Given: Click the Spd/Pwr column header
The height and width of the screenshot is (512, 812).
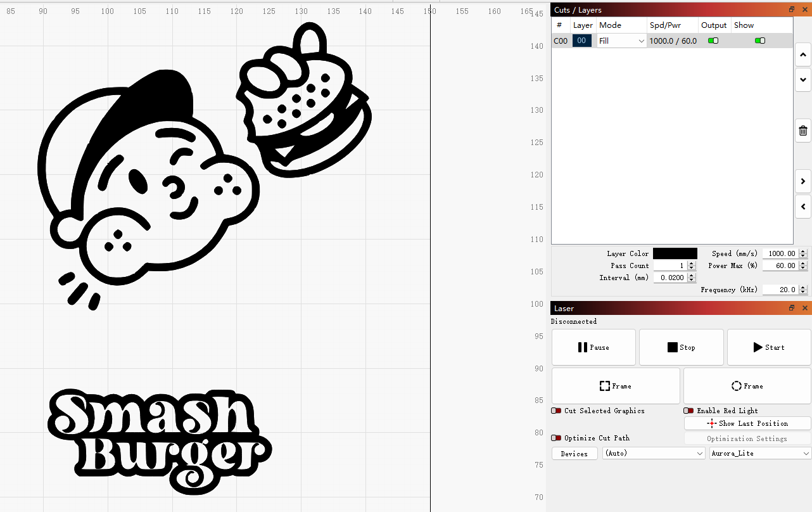Looking at the screenshot, I should coord(672,25).
